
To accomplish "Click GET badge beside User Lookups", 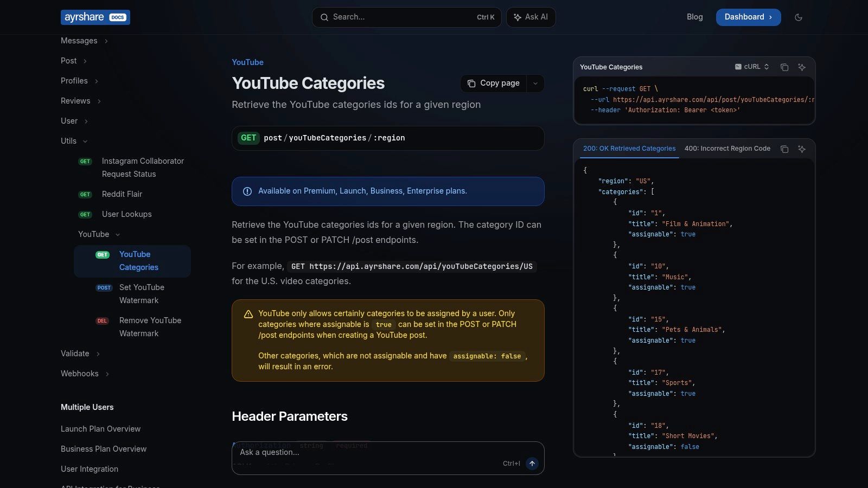I will pos(85,215).
